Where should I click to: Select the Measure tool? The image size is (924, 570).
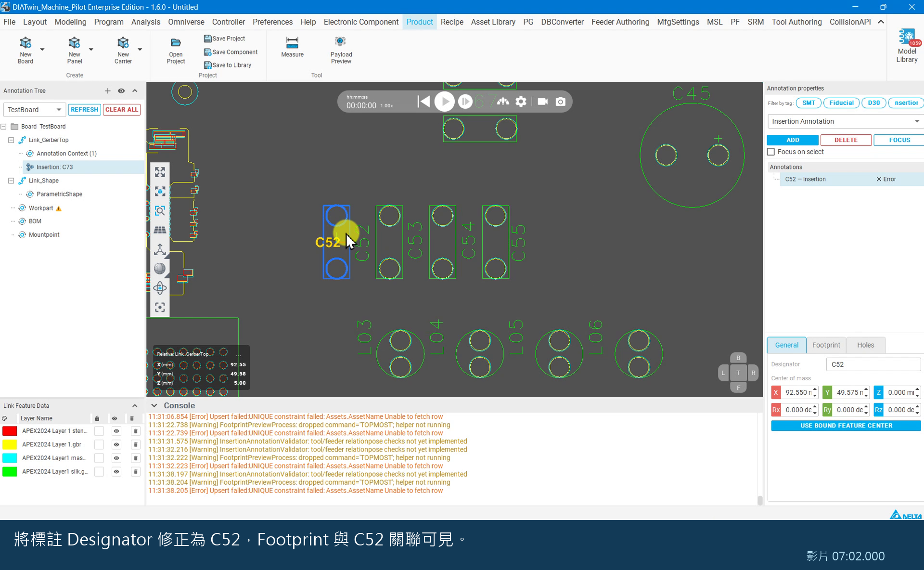pos(292,47)
